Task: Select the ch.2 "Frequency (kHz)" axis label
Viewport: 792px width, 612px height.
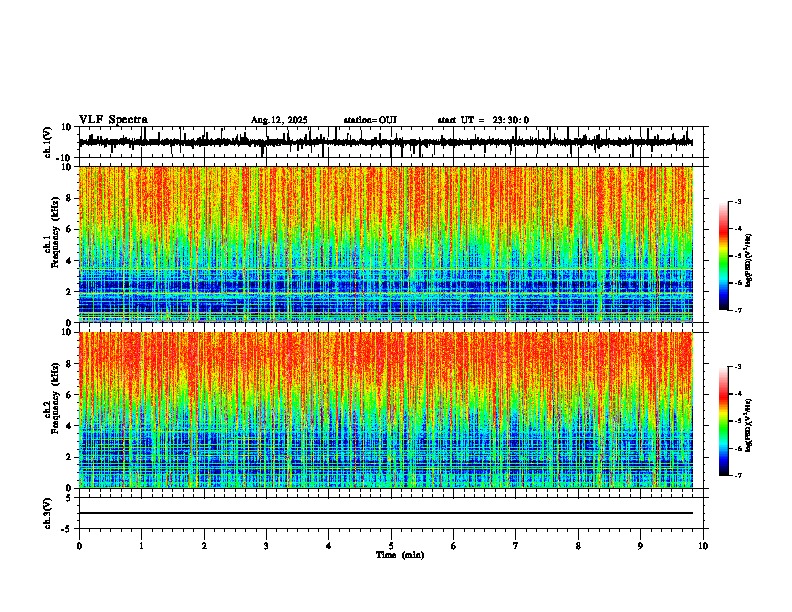Action: [55, 398]
